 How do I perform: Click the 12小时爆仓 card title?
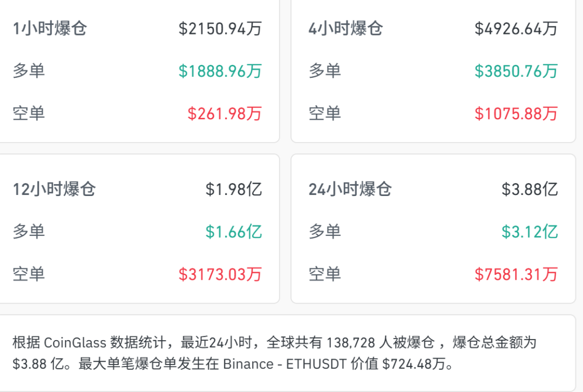55,190
